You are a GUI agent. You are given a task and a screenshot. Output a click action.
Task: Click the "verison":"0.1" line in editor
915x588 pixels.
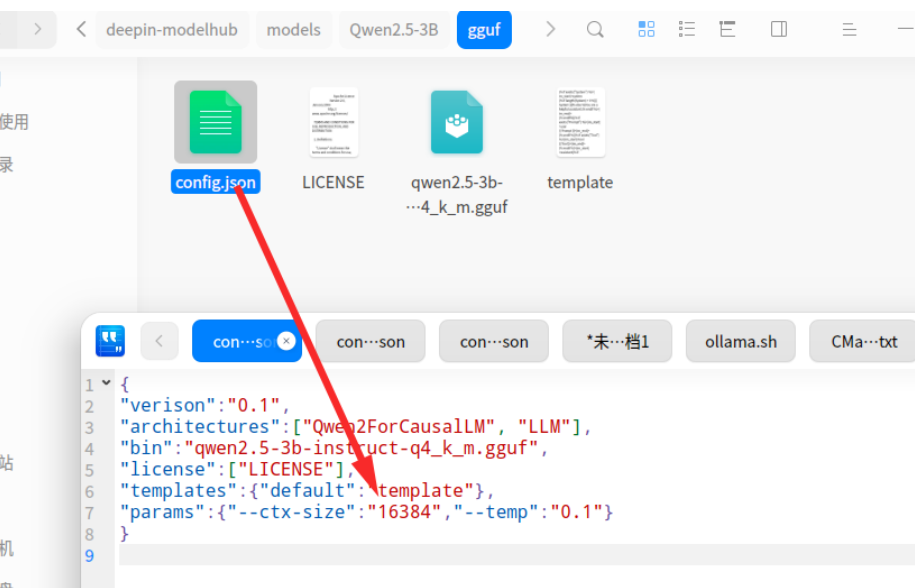pos(204,405)
